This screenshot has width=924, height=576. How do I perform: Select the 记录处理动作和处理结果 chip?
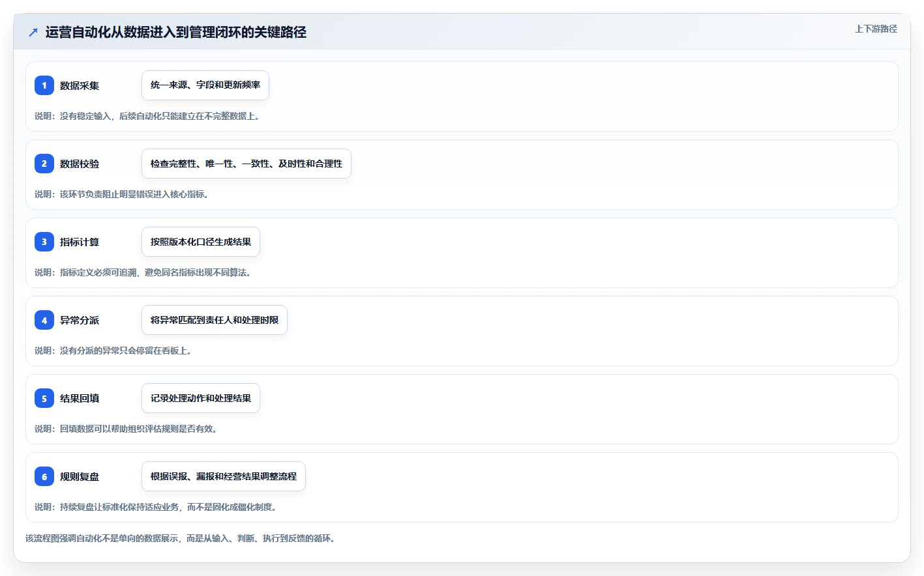(x=201, y=398)
